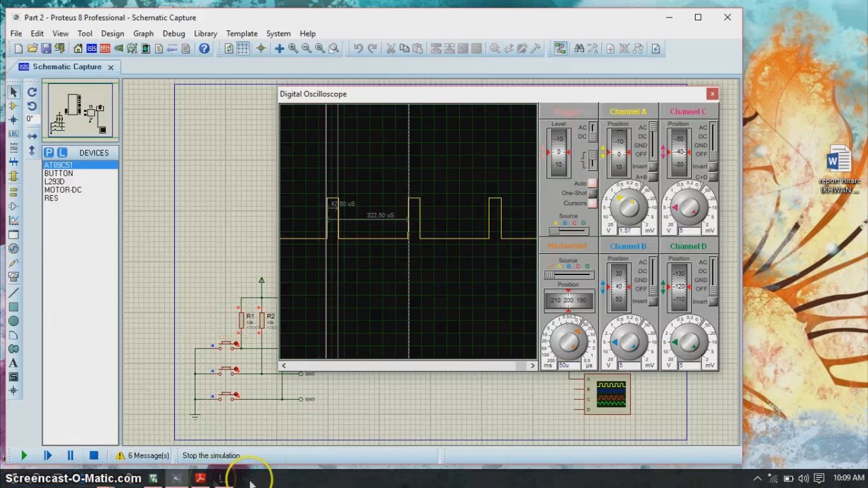
Task: Click the Save Project toolbar icon
Action: pyautogui.click(x=46, y=49)
